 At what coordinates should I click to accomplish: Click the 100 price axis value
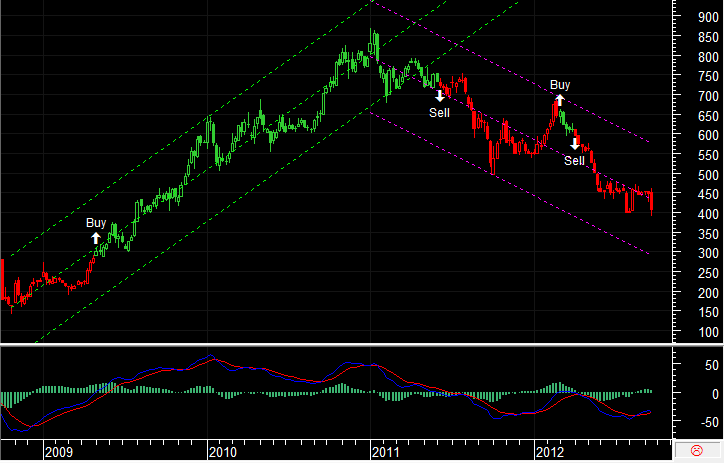708,333
